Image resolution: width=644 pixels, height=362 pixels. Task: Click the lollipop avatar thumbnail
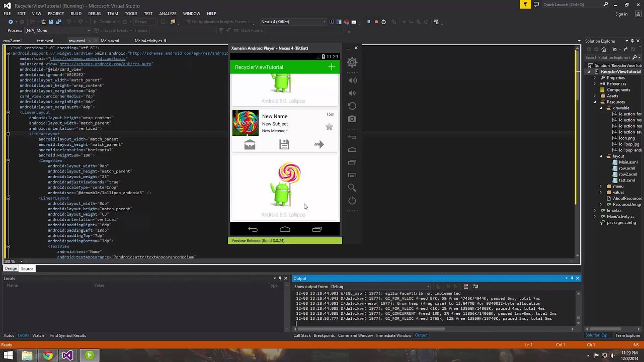[246, 123]
